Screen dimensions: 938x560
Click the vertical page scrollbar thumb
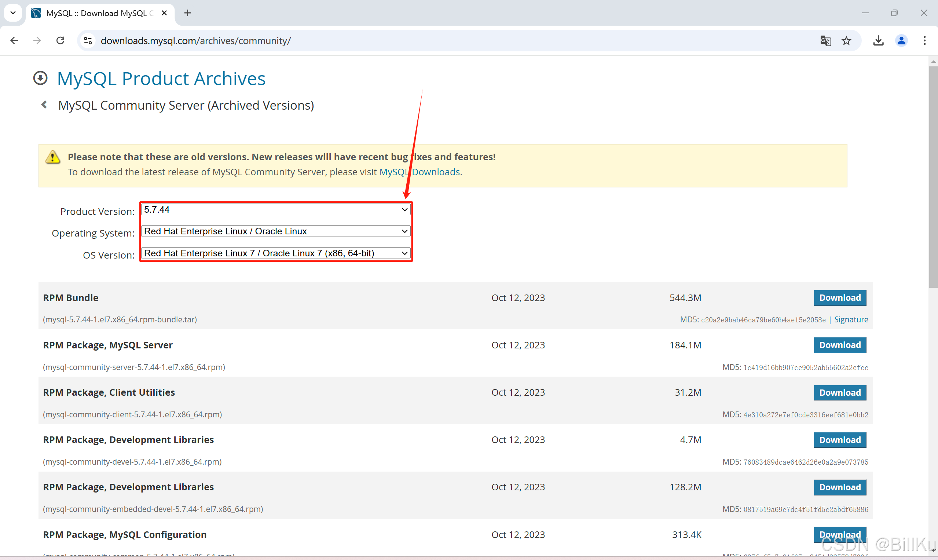click(x=933, y=177)
